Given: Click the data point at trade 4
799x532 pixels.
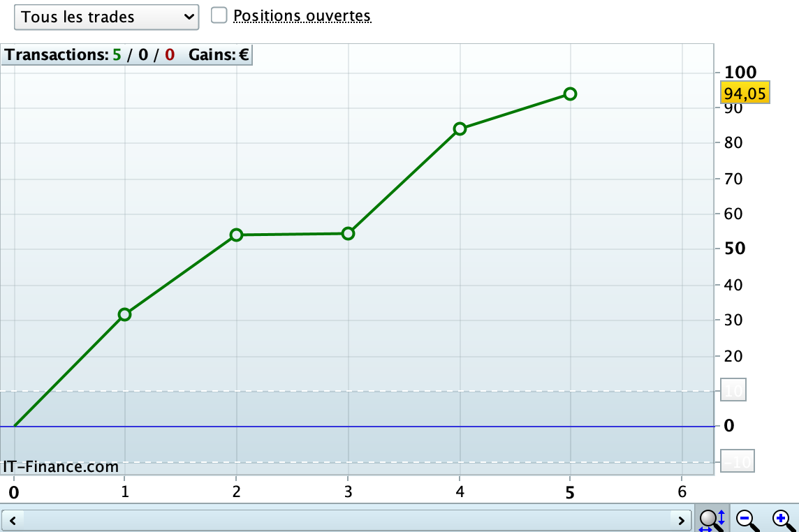Looking at the screenshot, I should pos(460,129).
